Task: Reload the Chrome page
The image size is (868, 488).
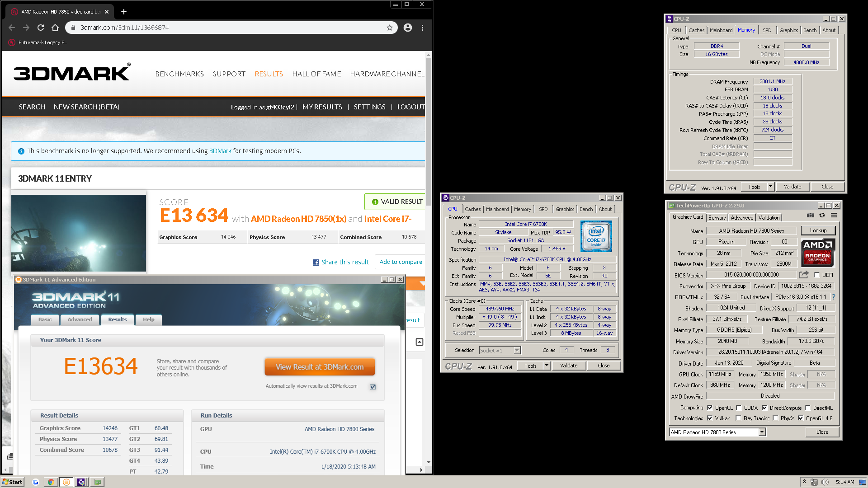Action: coord(41,28)
